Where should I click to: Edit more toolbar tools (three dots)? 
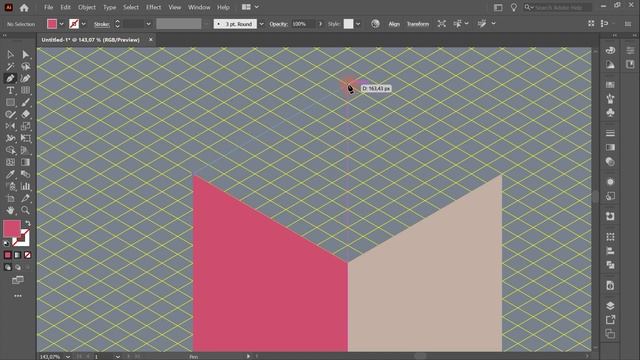pyautogui.click(x=18, y=296)
